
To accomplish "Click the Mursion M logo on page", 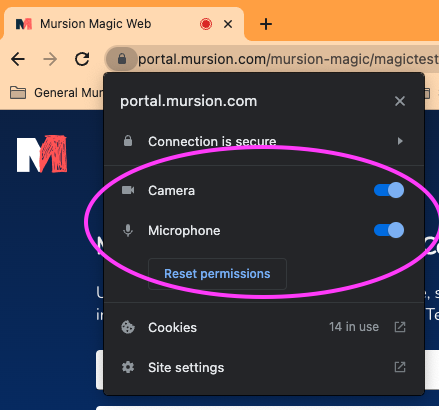I will coord(42,154).
